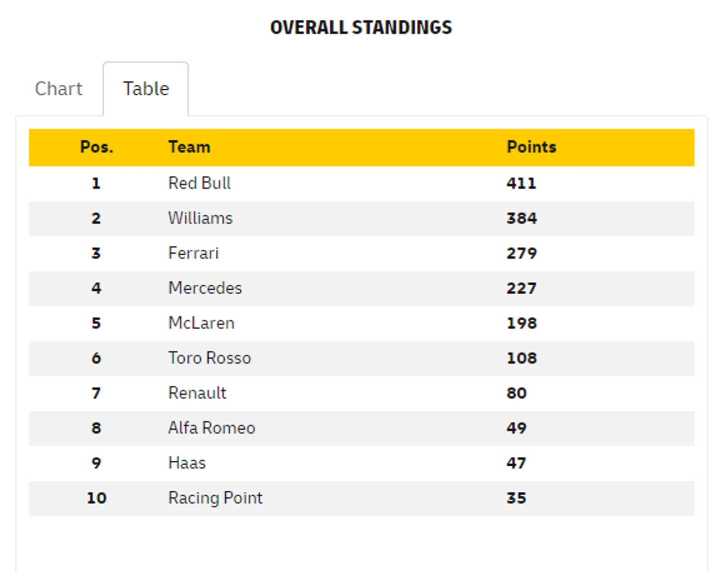Image resolution: width=728 pixels, height=572 pixels.
Task: Click the Overall Standings heading
Action: pos(361,27)
